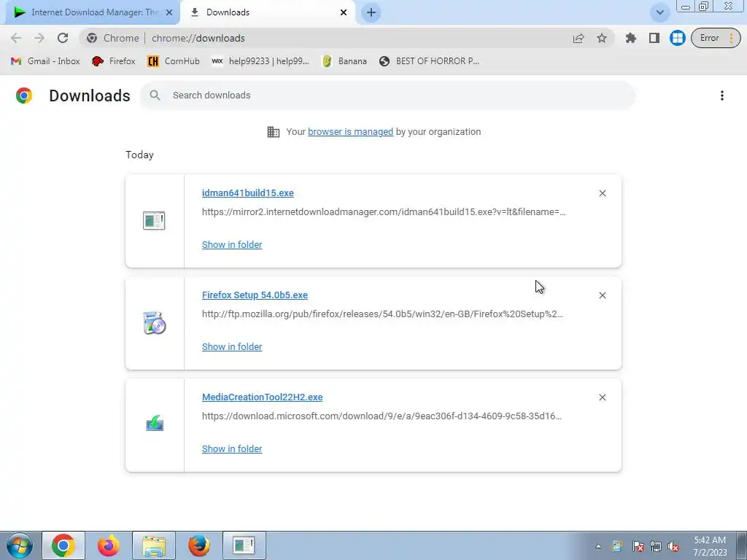The image size is (747, 560).
Task: Open Gmail - Inbox bookmark
Action: [x=45, y=61]
